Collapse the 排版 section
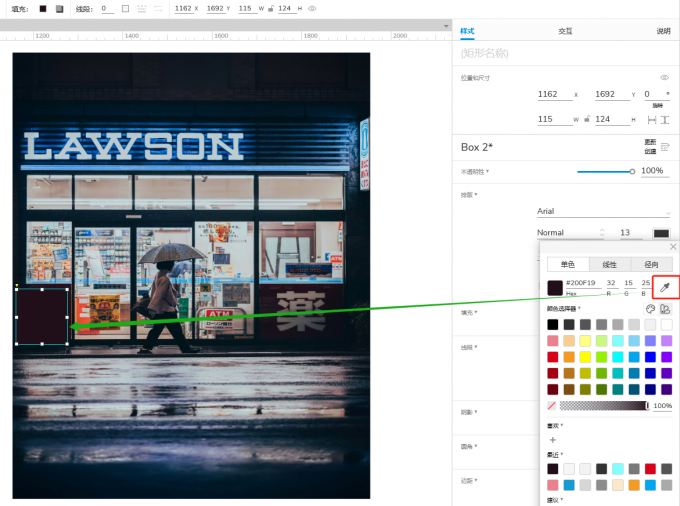 [x=469, y=195]
